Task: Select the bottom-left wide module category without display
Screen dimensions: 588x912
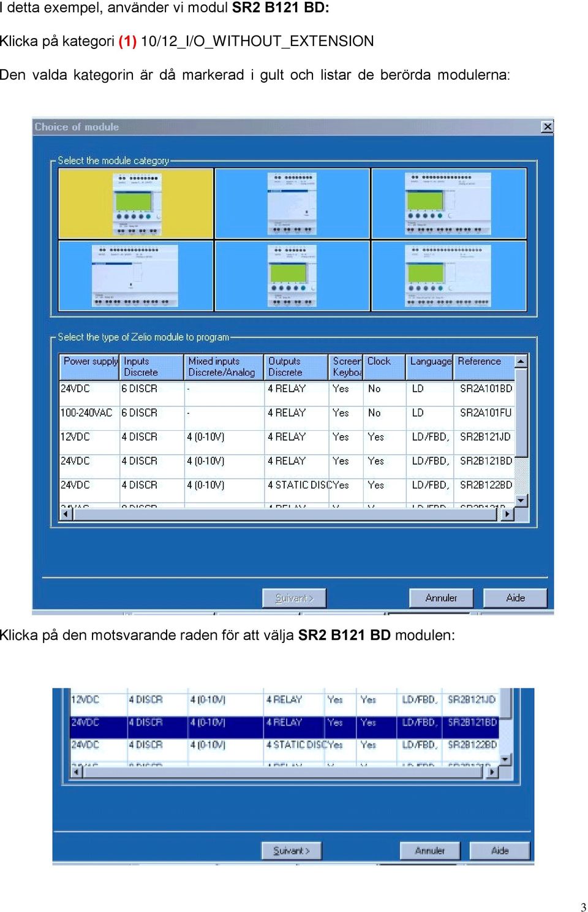Action: (136, 276)
